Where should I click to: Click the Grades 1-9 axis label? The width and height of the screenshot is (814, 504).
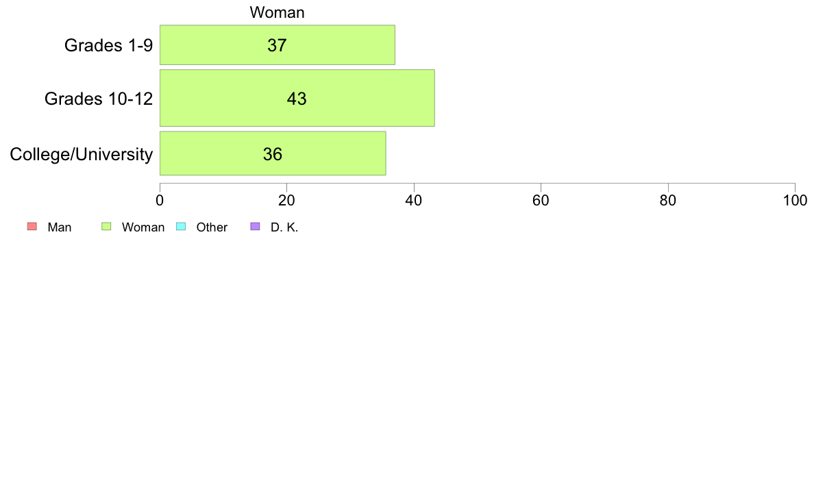click(108, 46)
